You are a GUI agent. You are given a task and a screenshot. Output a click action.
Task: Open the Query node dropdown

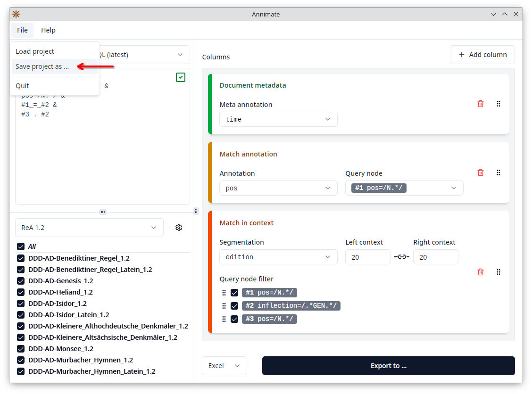pos(404,188)
